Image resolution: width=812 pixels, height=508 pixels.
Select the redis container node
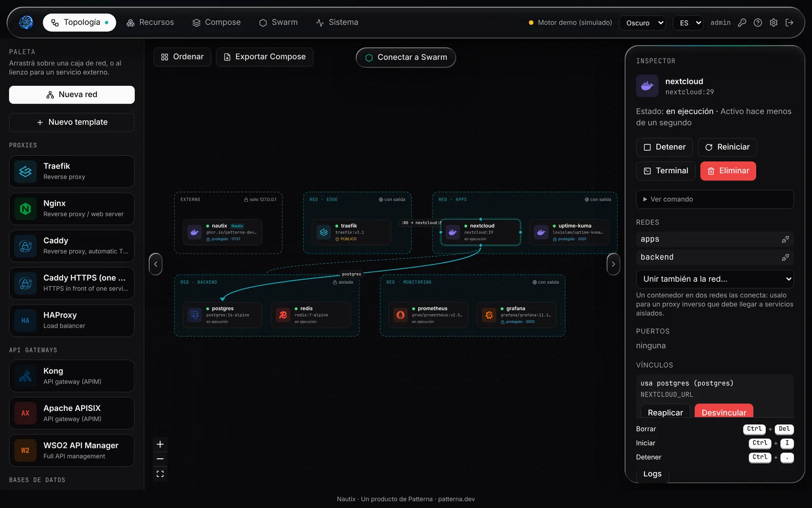311,315
